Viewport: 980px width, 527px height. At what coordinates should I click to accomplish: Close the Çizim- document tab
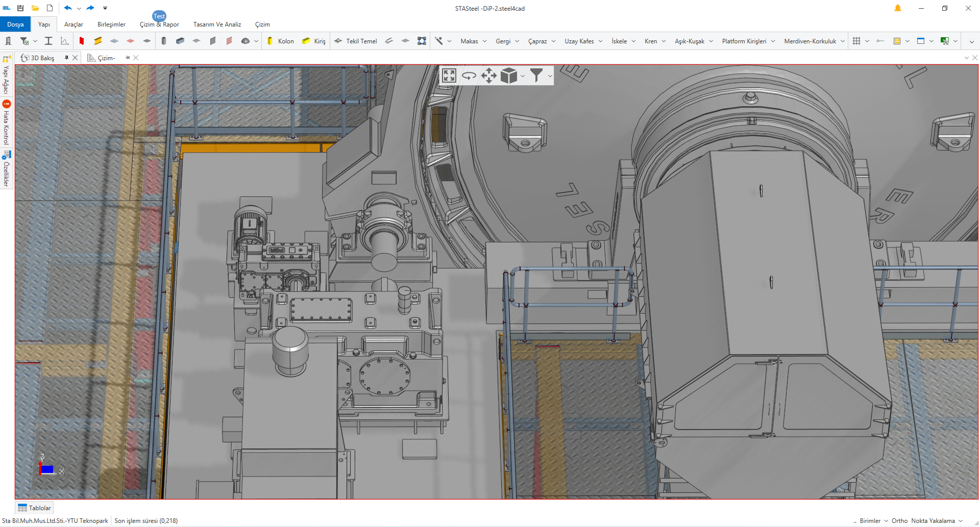136,58
